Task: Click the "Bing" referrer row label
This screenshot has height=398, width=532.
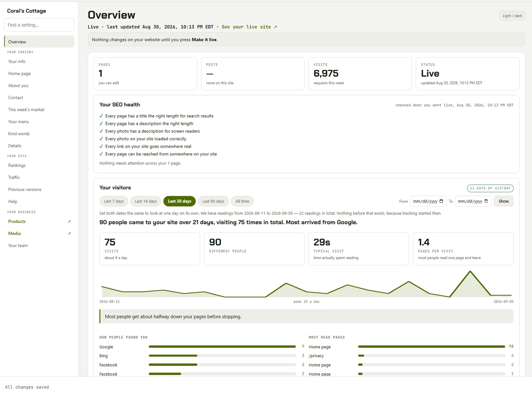Action: 104,356
